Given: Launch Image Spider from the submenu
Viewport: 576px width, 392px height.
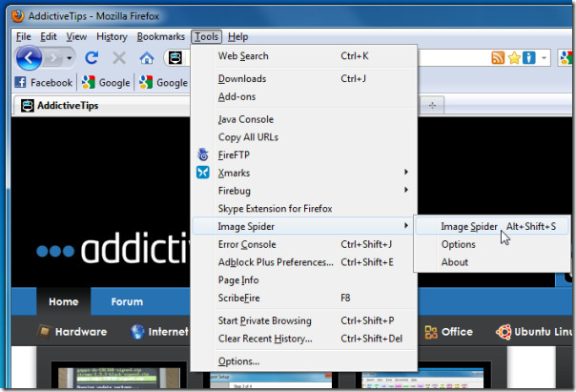Looking at the screenshot, I should pyautogui.click(x=492, y=226).
